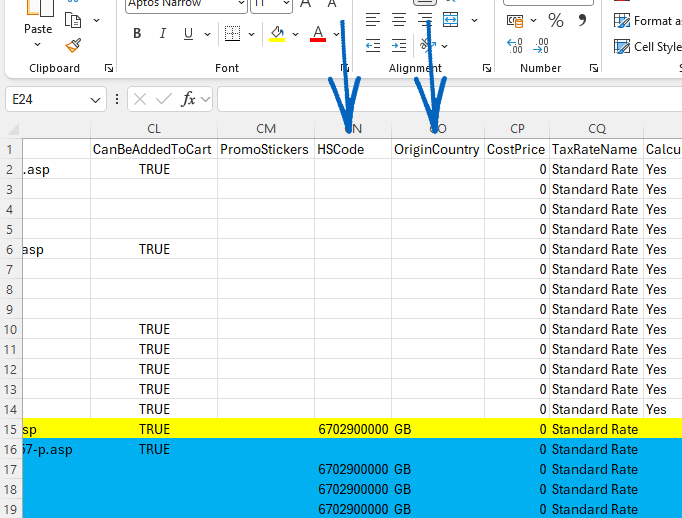Open Clipboard pane dialog launcher
The height and width of the screenshot is (518, 682).
tap(109, 68)
